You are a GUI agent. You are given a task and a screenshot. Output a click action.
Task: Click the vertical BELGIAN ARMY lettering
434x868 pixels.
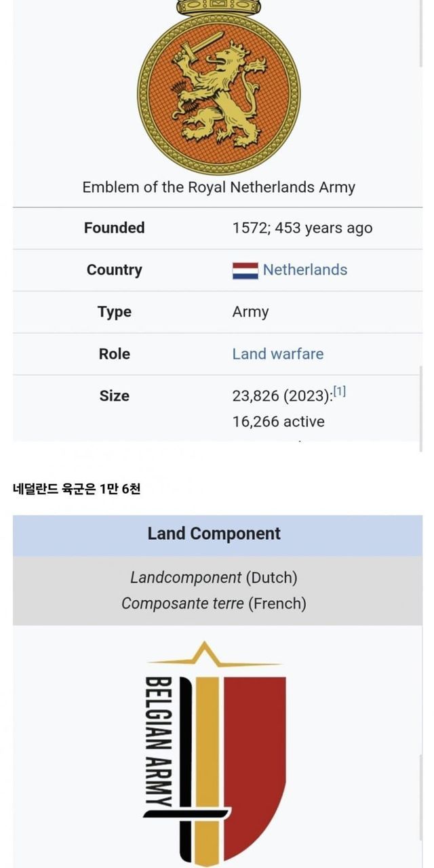click(158, 741)
